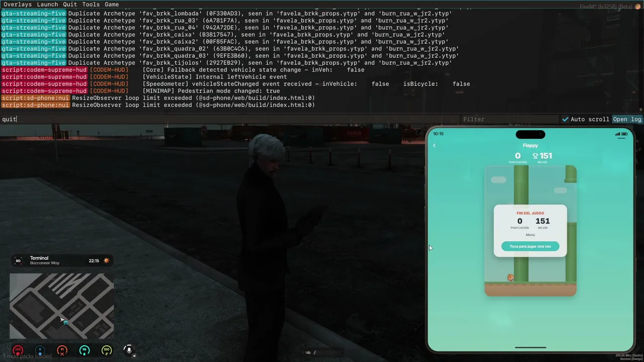Click the orange hunger HUD icon
Image resolution: width=644 pixels, height=362 pixels.
point(62,350)
